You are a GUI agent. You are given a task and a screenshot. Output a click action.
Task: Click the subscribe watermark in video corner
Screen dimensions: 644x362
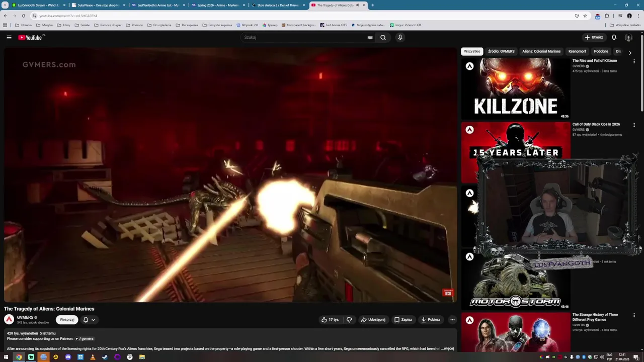[x=448, y=293]
